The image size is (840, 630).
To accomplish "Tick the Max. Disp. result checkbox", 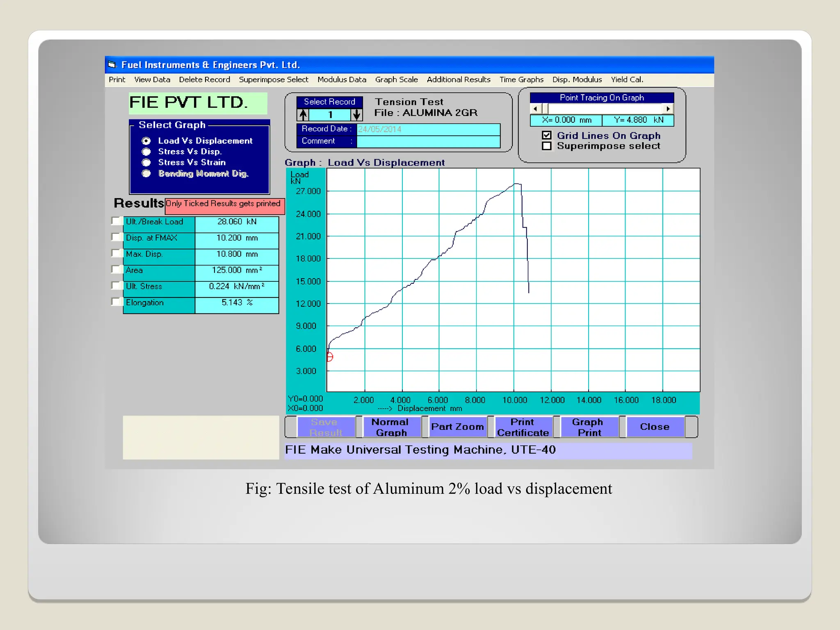I will [x=116, y=253].
